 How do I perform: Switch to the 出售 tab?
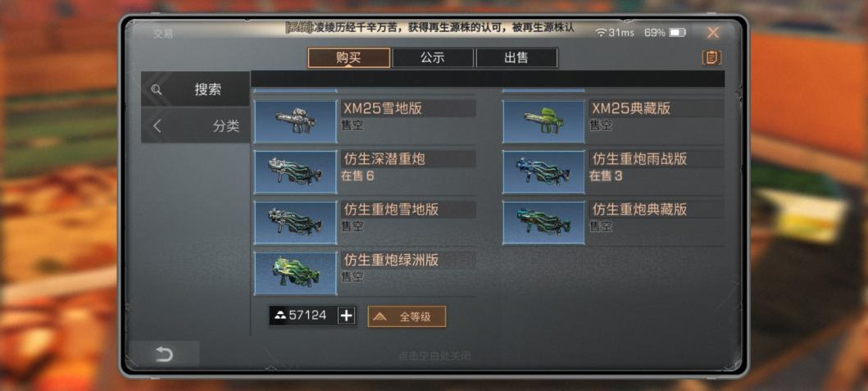click(x=516, y=57)
